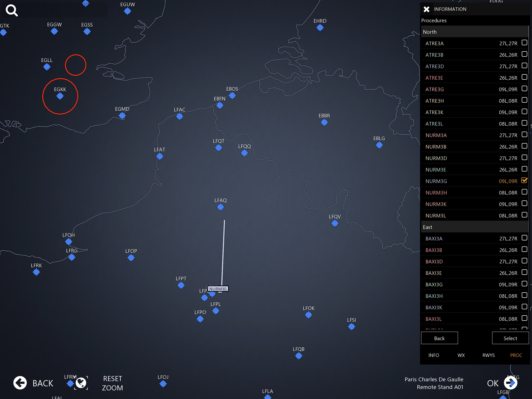
Task: Open the WX tab
Action: pos(461,355)
